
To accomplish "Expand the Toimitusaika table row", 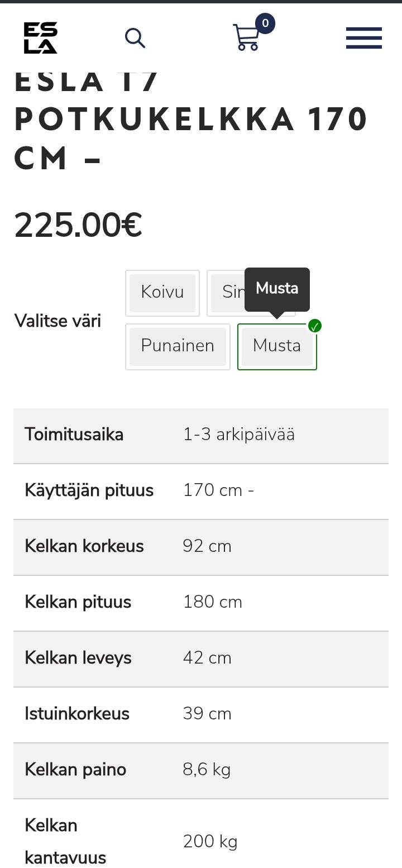I will coord(201,435).
